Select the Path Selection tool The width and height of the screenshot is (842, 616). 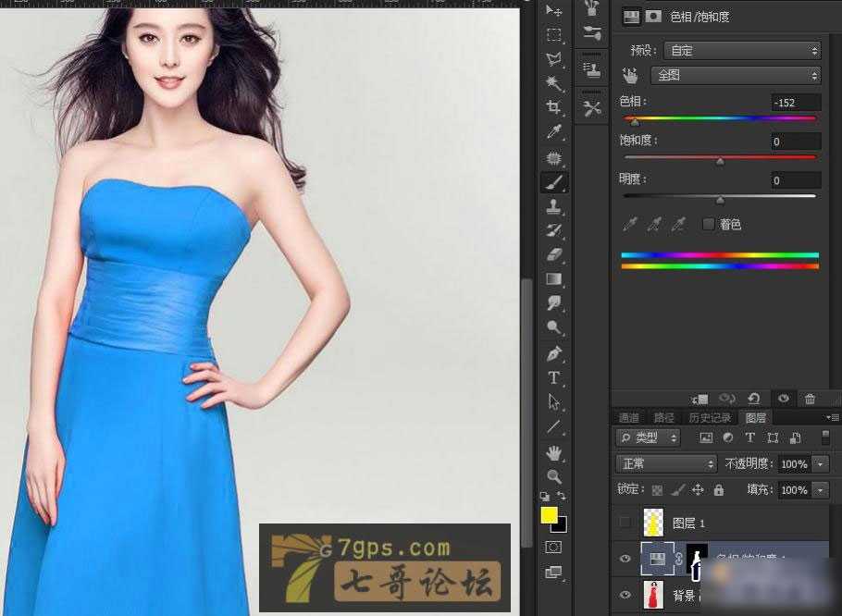coord(553,402)
